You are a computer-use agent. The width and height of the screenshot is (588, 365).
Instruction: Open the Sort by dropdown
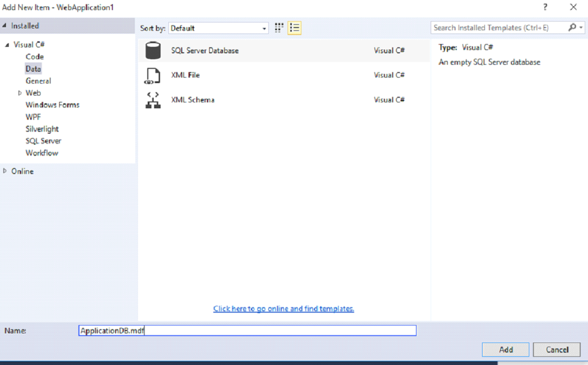point(264,28)
